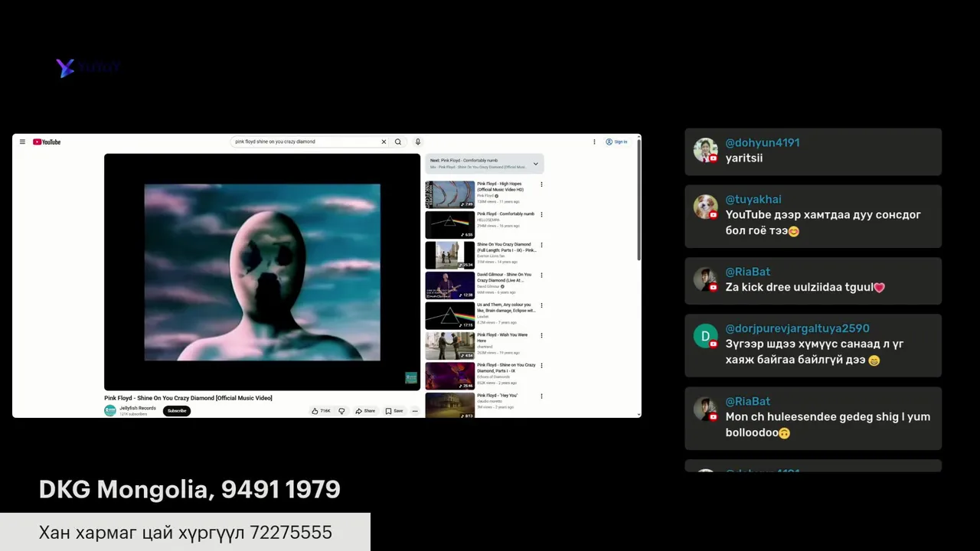The width and height of the screenshot is (980, 551).
Task: Open the YouTube settings three-dot menu in the header
Action: click(593, 142)
